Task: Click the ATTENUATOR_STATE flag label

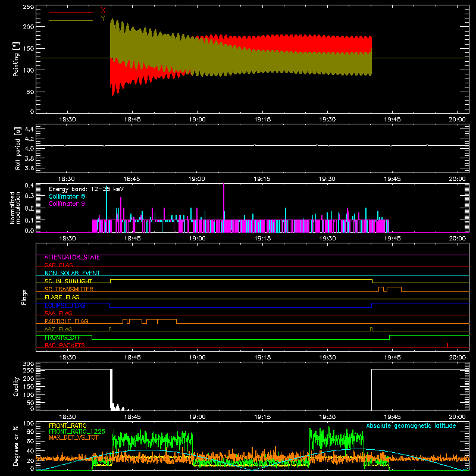Action: [x=72, y=258]
